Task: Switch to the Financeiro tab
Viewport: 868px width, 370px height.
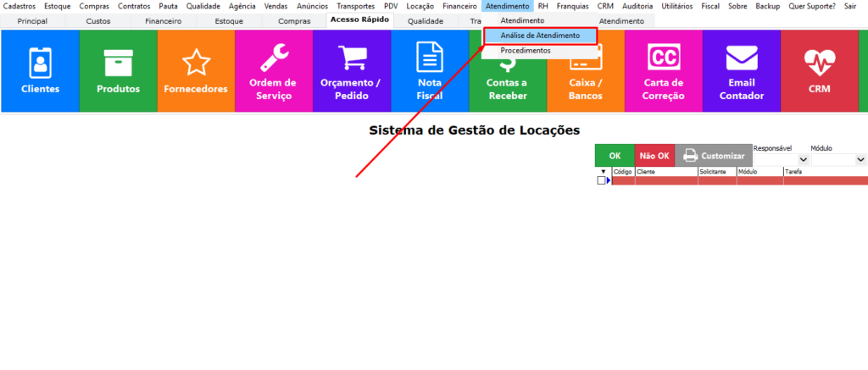Action: click(x=163, y=20)
